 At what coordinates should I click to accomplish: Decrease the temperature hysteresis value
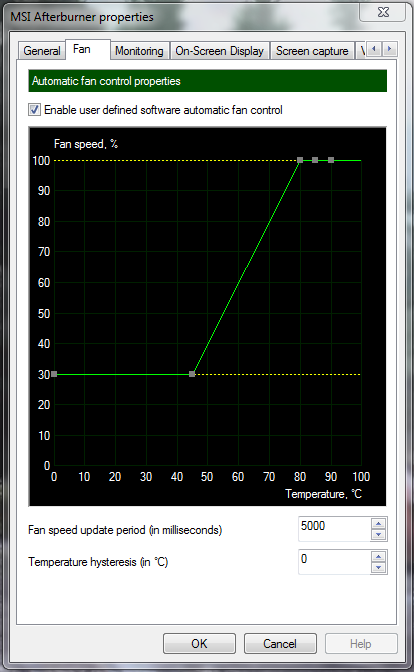[x=378, y=567]
